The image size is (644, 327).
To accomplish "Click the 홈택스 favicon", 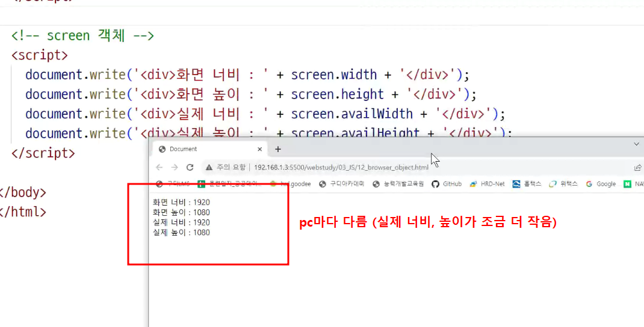I will 516,184.
